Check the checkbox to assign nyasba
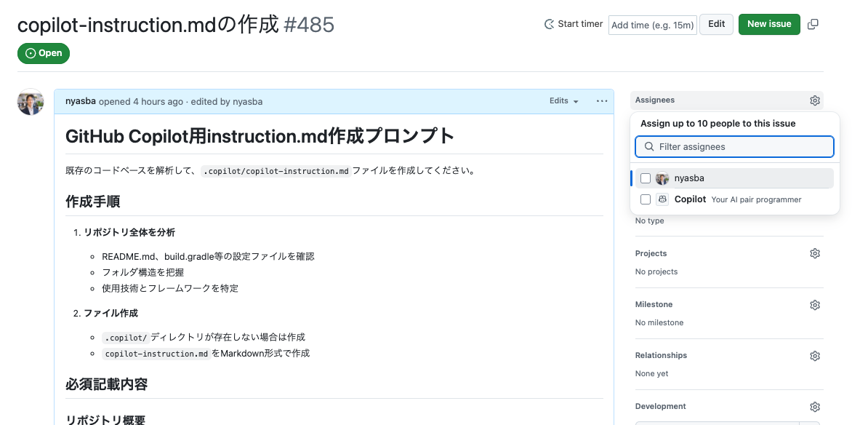868x425 pixels. 645,178
